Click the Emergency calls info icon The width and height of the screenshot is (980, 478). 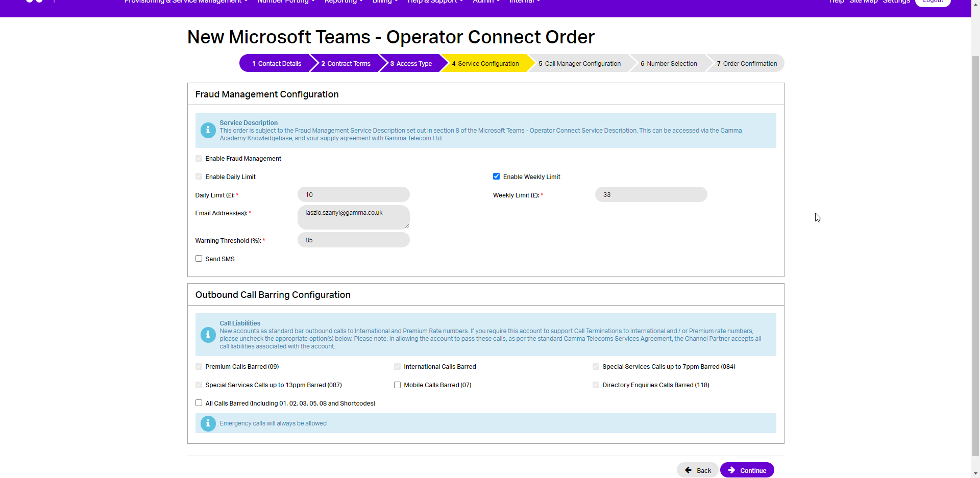tap(208, 423)
